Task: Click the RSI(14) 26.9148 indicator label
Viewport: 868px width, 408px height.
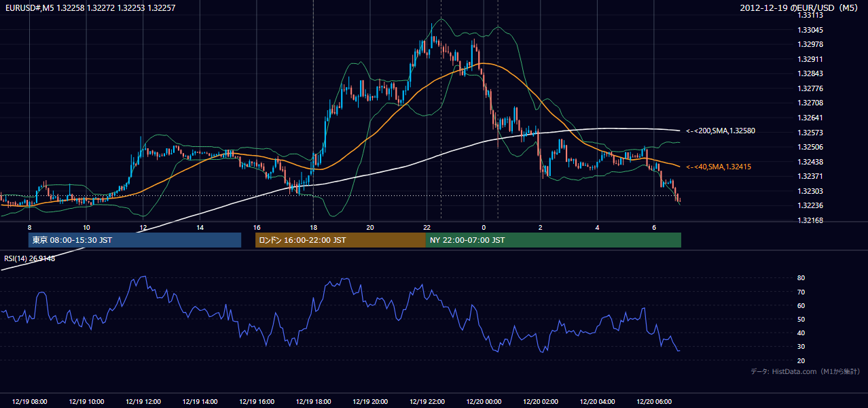Action: (30, 258)
